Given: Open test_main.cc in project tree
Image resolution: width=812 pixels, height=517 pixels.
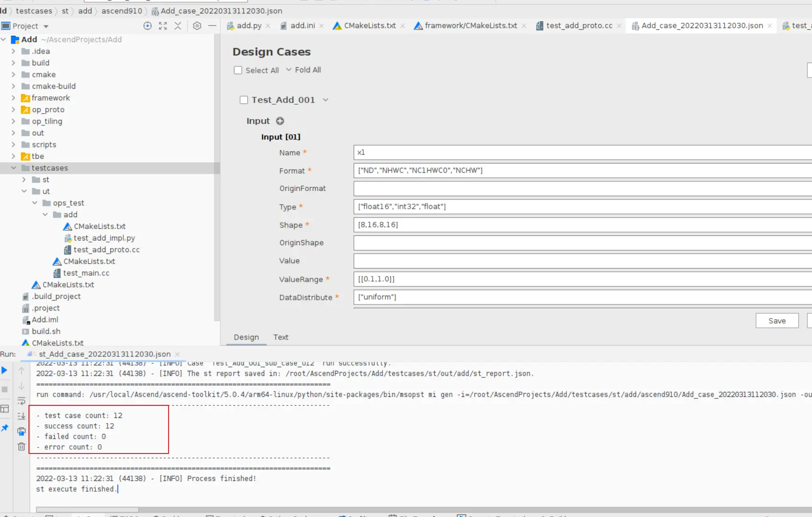Looking at the screenshot, I should (86, 273).
